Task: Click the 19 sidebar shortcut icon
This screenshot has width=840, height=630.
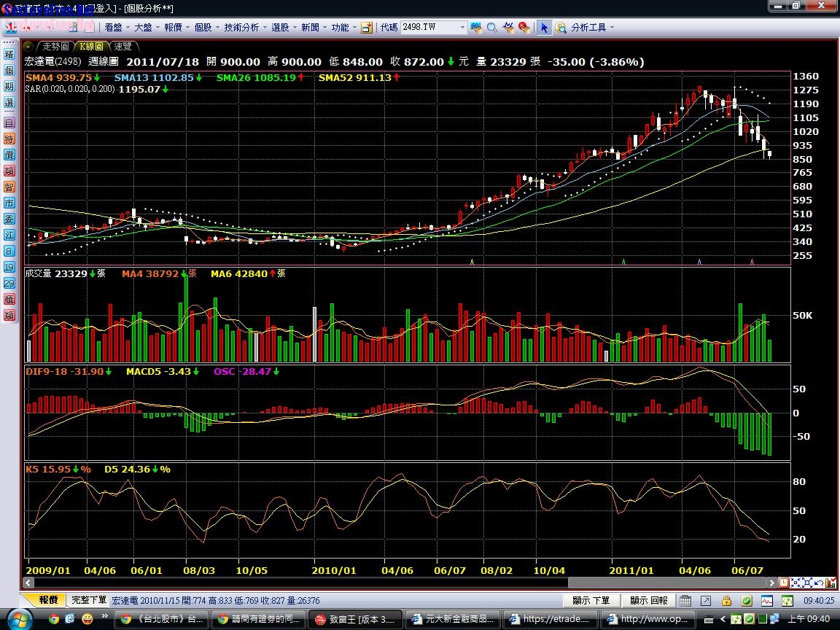Action: 9,267
